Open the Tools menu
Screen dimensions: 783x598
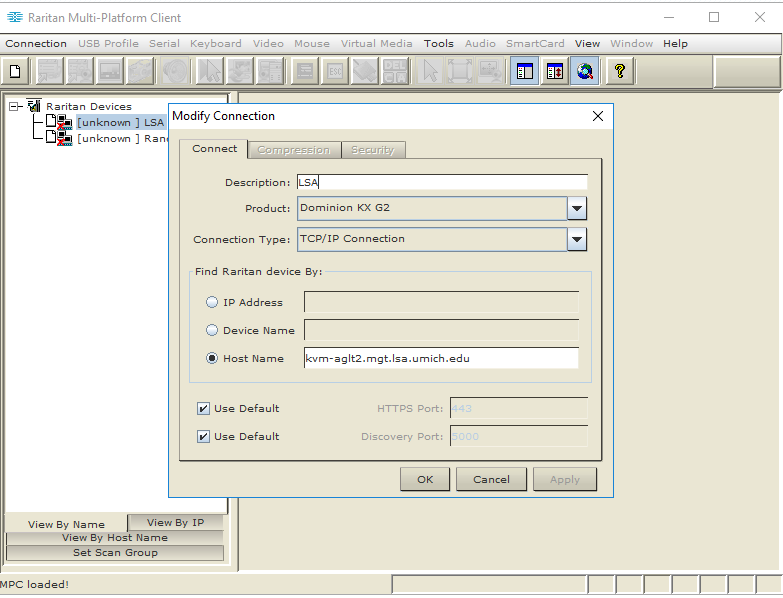(x=438, y=43)
